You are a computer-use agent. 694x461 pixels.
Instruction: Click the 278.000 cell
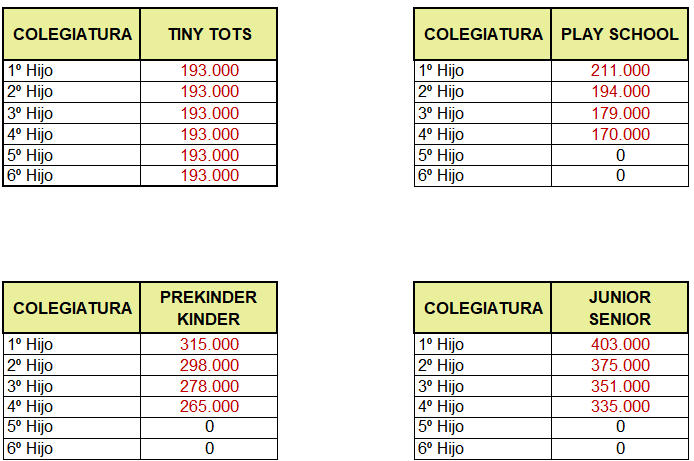209,386
